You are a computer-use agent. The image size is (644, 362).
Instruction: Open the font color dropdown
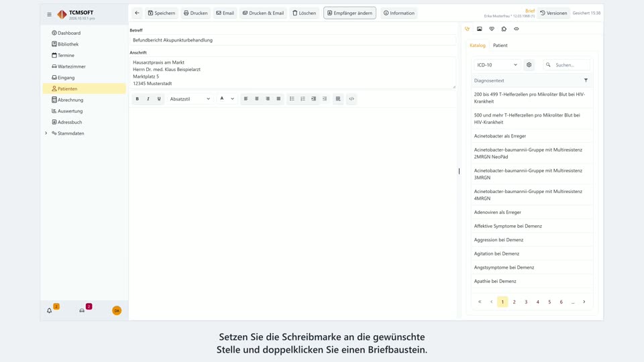tap(227, 99)
